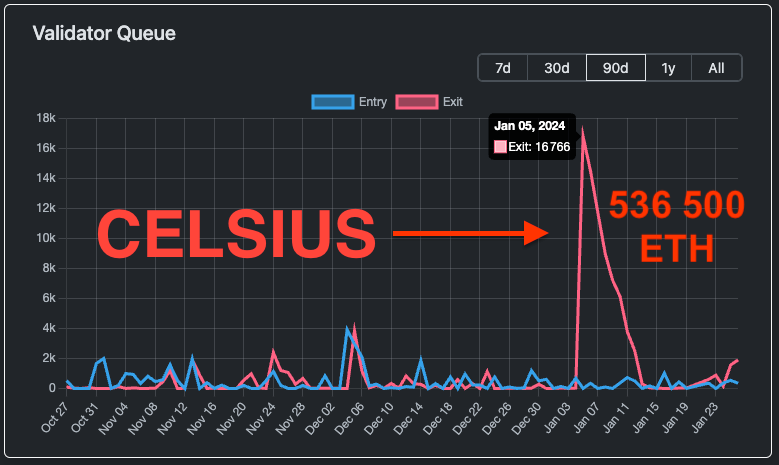Click the Jan 15 x-axis label
Screen dimensions: 779x465
point(645,417)
